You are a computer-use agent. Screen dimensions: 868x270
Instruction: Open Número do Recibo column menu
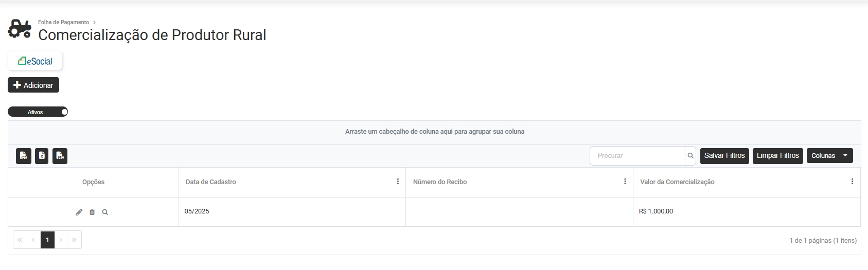coord(625,182)
